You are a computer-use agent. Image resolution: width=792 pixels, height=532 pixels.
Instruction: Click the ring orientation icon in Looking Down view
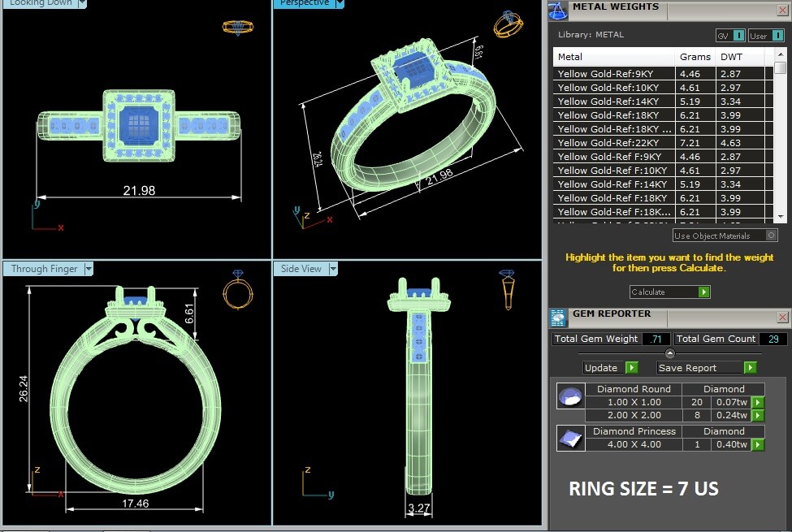tap(238, 27)
